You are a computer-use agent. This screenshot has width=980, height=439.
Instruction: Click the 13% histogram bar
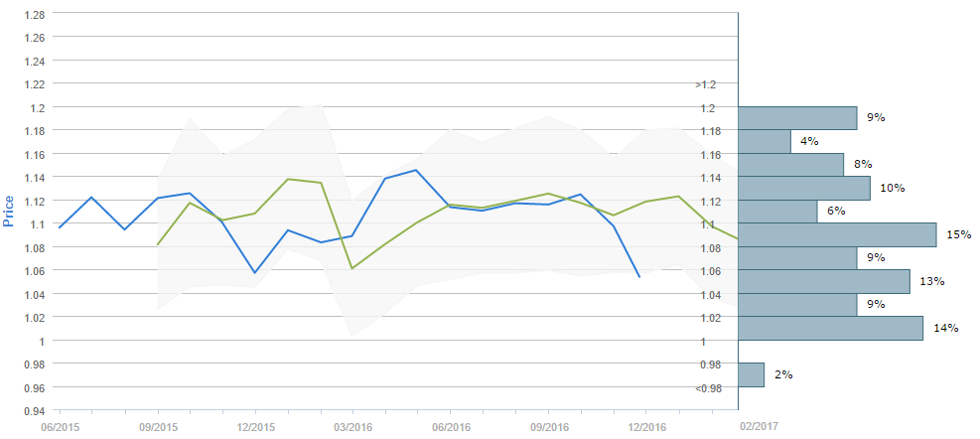tap(824, 282)
